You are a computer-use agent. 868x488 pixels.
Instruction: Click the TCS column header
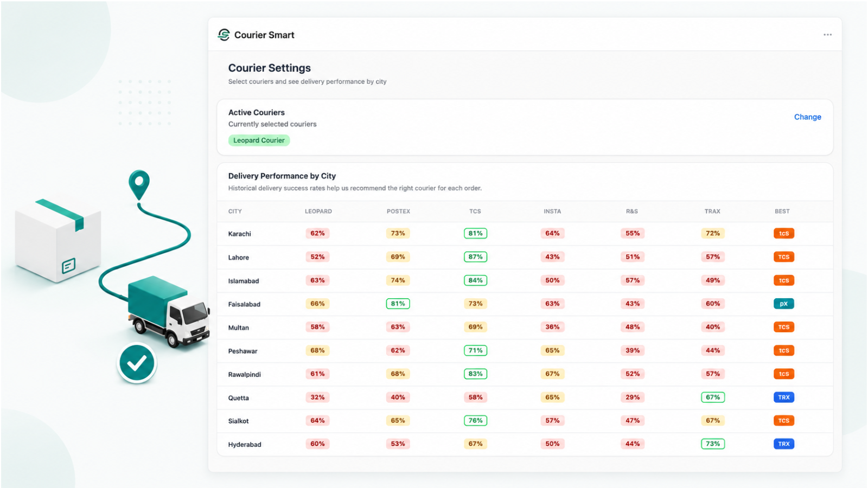pyautogui.click(x=475, y=211)
